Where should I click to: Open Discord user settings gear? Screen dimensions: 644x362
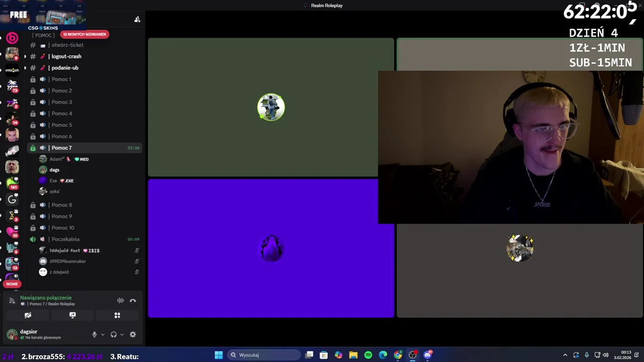tap(133, 334)
